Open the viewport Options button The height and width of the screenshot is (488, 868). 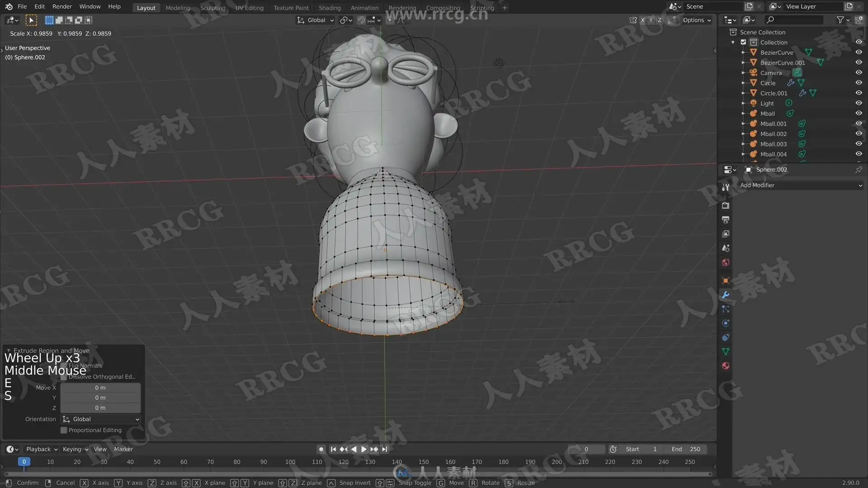pos(696,20)
